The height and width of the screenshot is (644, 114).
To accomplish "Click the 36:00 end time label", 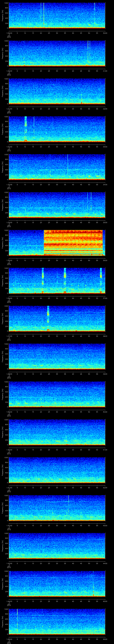I will 105,260.
